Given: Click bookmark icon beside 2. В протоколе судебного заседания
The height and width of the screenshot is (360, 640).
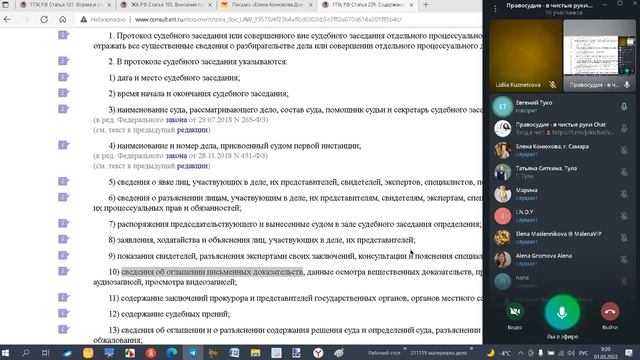Looking at the screenshot, I should [x=63, y=61].
